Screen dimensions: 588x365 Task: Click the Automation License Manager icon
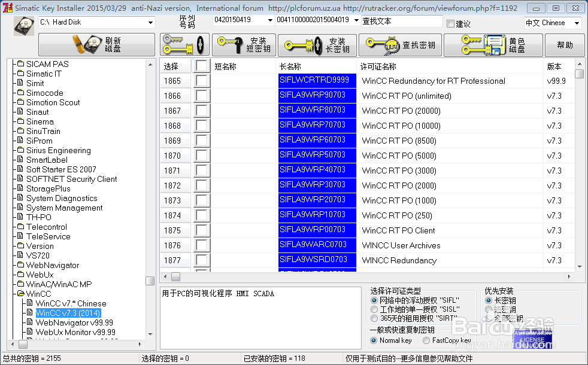point(532,339)
